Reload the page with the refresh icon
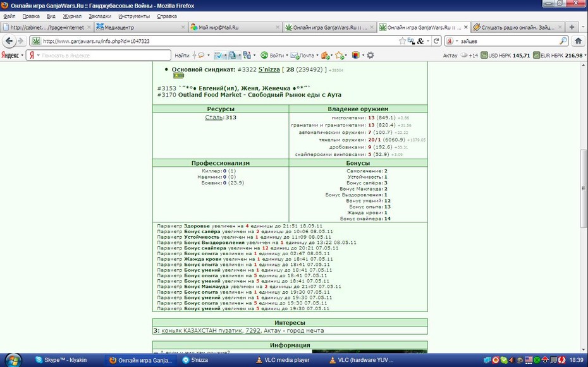588x367 pixels. coord(436,41)
